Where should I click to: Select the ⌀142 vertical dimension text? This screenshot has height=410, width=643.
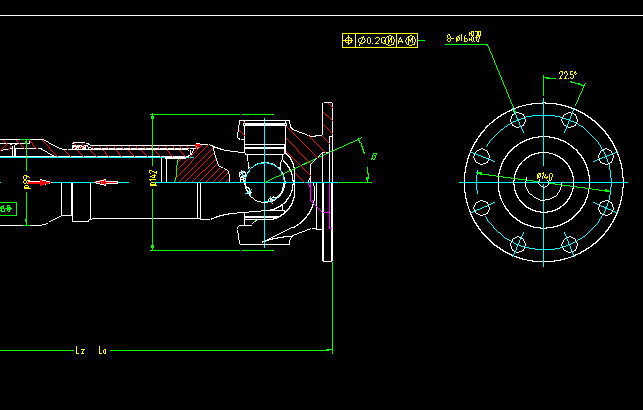click(x=153, y=179)
